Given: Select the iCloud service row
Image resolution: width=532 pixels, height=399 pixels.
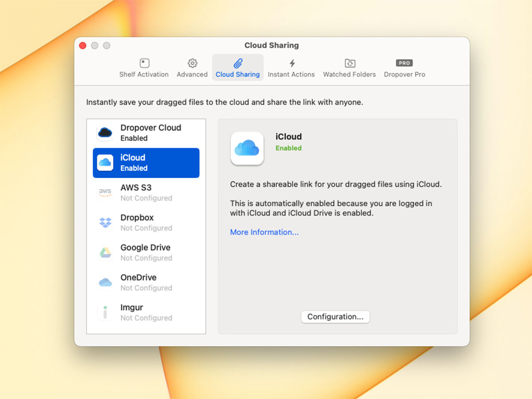Looking at the screenshot, I should [146, 163].
